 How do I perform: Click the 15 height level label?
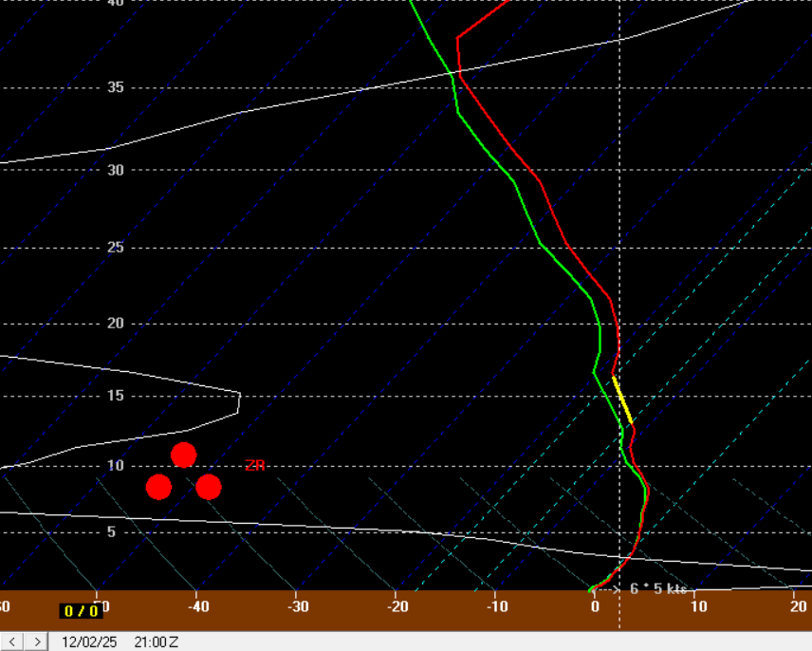coord(115,396)
